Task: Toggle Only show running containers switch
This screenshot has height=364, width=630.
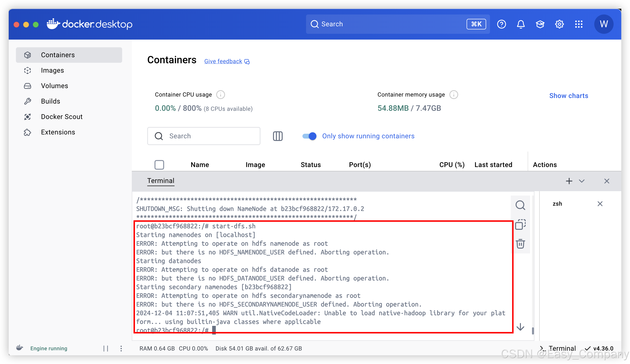Action: pos(309,136)
